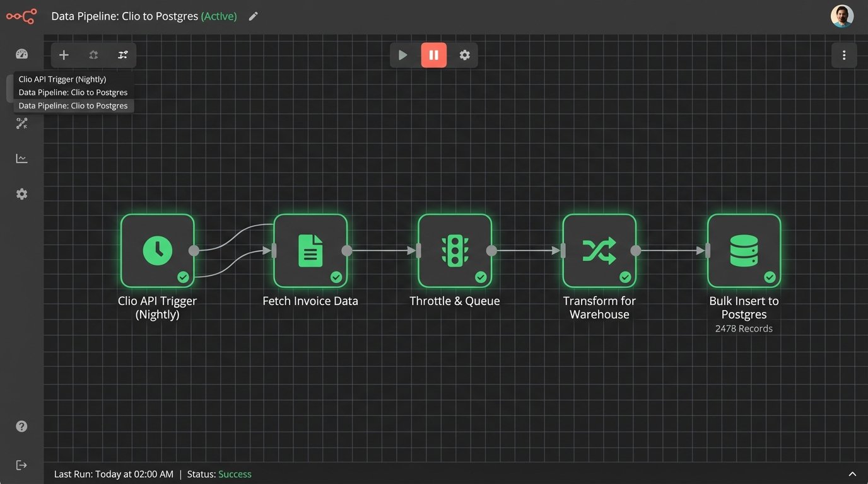Open the analytics chart icon in the sidebar
The image size is (868, 484).
(x=21, y=158)
